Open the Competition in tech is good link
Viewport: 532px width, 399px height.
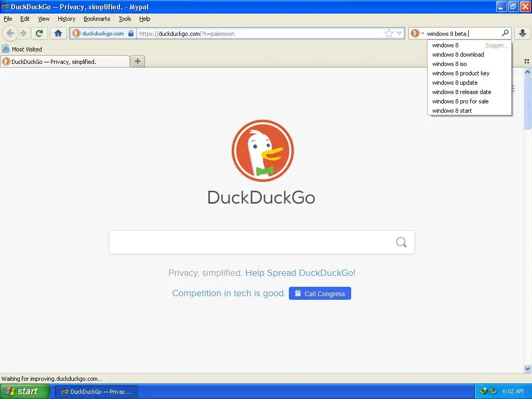point(229,293)
